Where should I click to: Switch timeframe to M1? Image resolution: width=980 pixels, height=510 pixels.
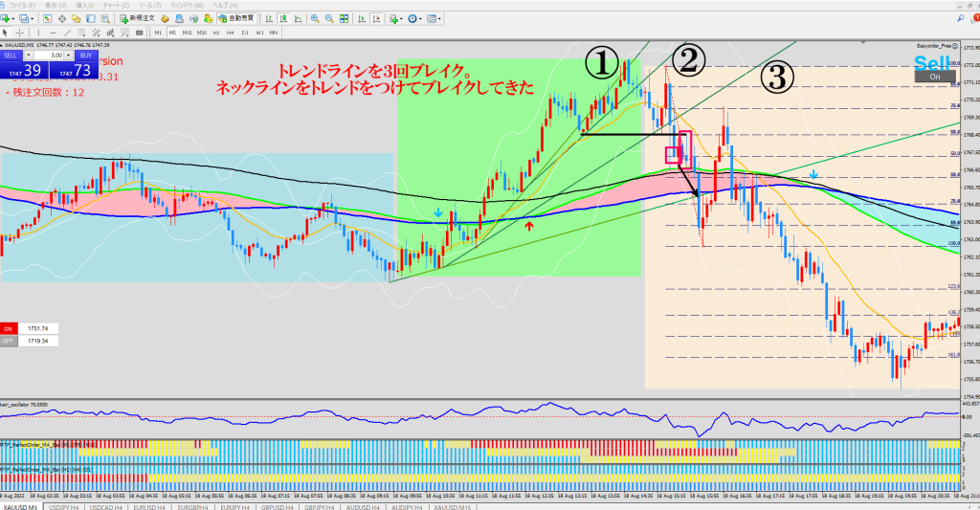(158, 33)
